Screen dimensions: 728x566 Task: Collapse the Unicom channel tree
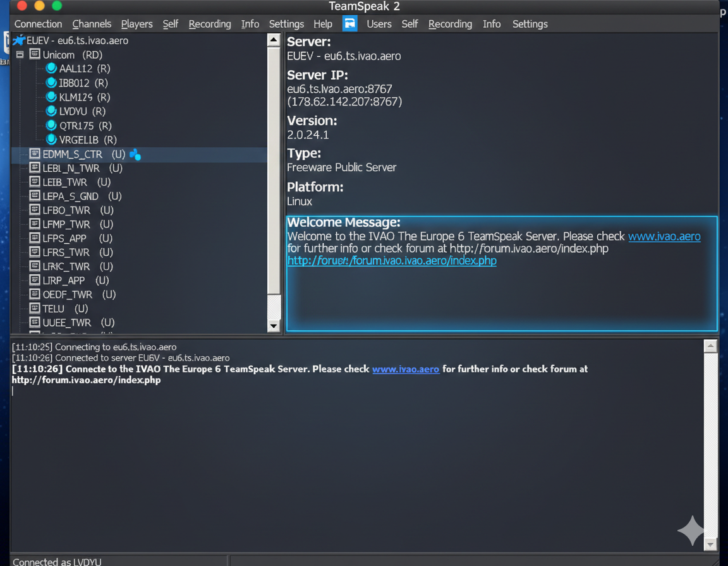coord(20,55)
